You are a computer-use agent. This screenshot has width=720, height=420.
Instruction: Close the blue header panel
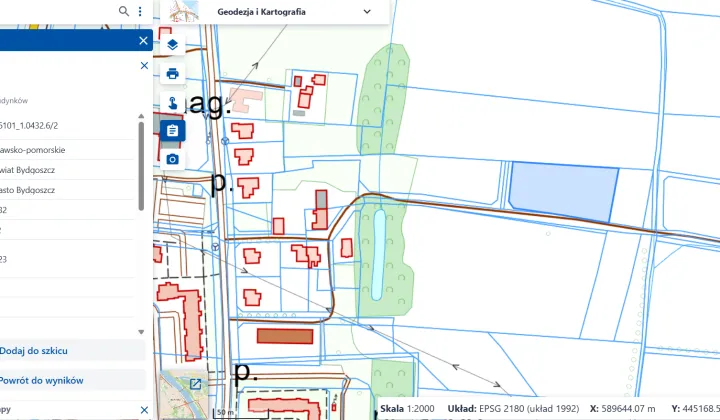coord(143,41)
